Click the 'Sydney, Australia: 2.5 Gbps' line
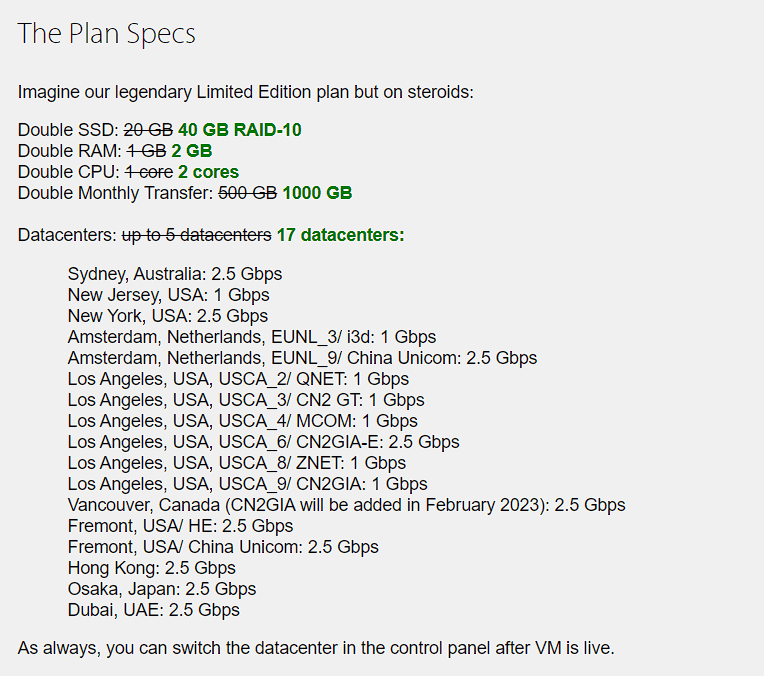Screen dimensions: 764x676 175,274
